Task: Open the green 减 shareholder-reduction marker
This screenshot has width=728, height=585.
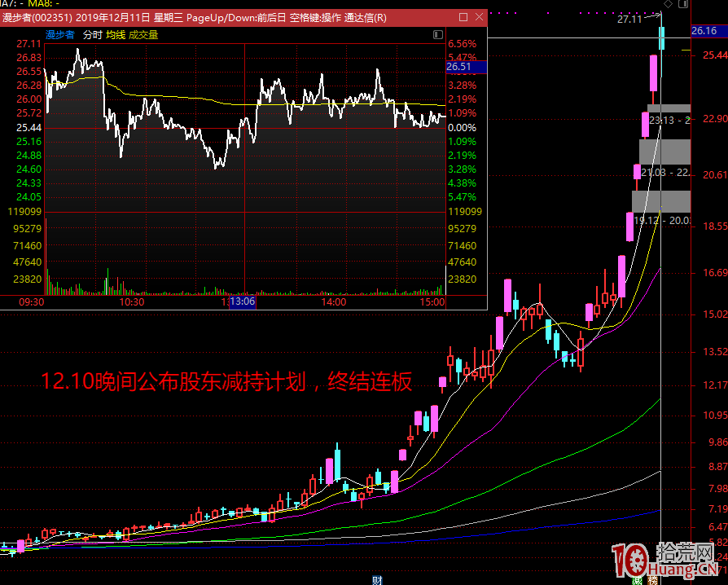Action: 638,580
